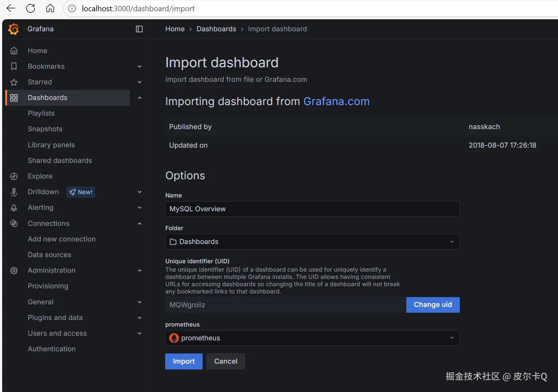The width and height of the screenshot is (558, 392).
Task: Click the browser back arrow
Action: coord(11,8)
